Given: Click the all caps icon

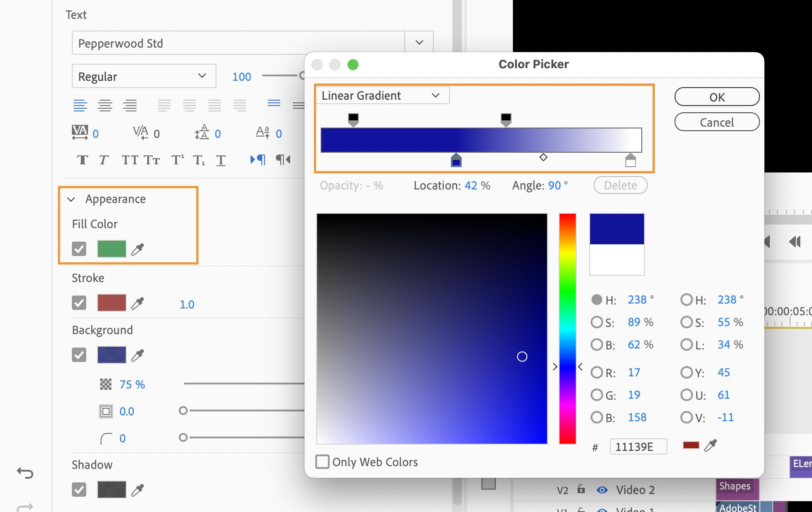Looking at the screenshot, I should 130,159.
